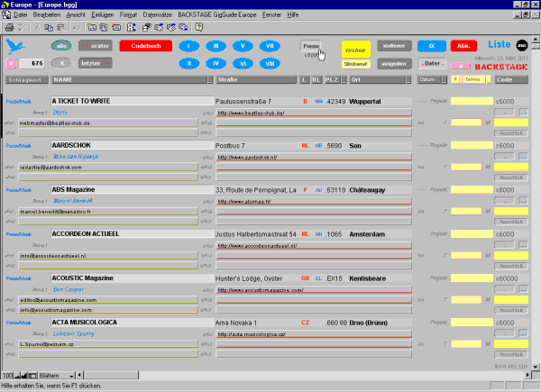The height and width of the screenshot is (392, 541).
Task: Open the Datei menu
Action: (21, 14)
